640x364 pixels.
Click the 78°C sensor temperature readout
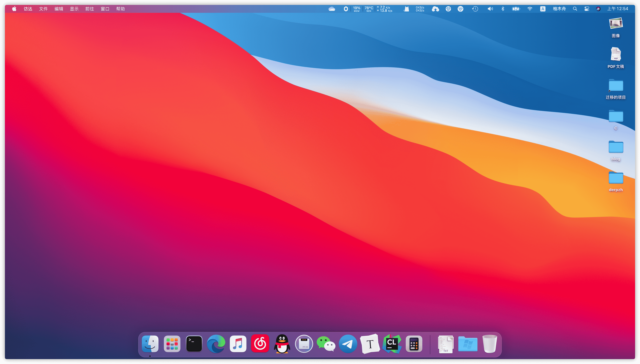tap(369, 9)
